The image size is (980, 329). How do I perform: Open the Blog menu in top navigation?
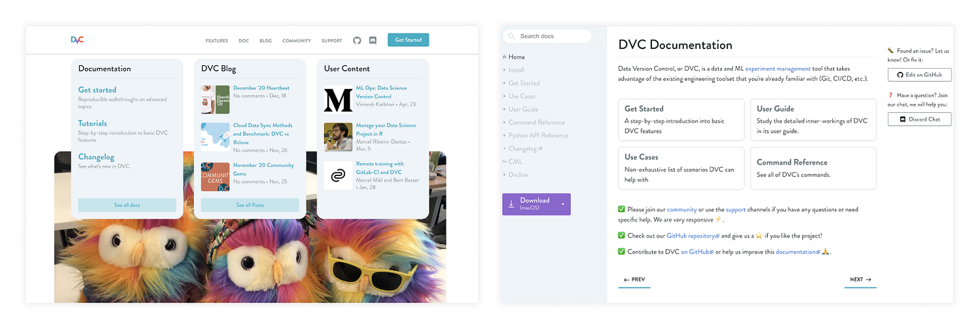[265, 41]
